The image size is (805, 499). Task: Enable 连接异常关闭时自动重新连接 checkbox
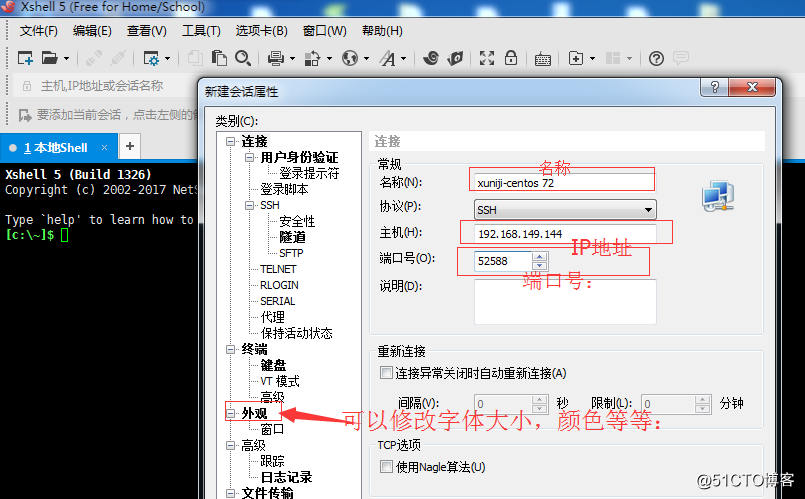(x=386, y=373)
